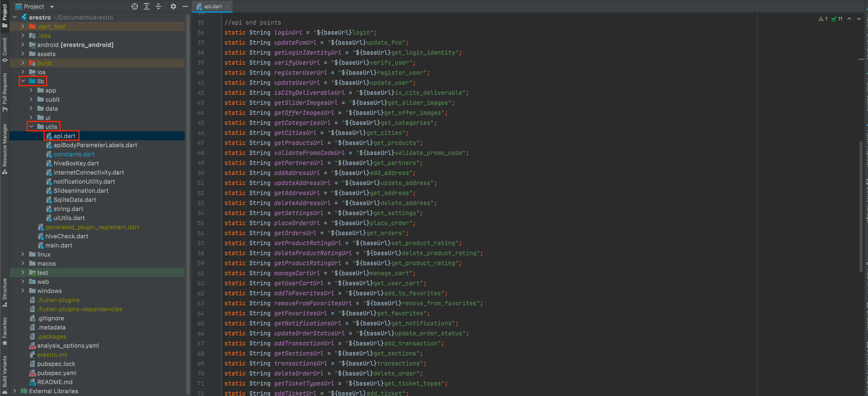Open hiveBoxKey.dart file
The image size is (868, 396).
[72, 163]
